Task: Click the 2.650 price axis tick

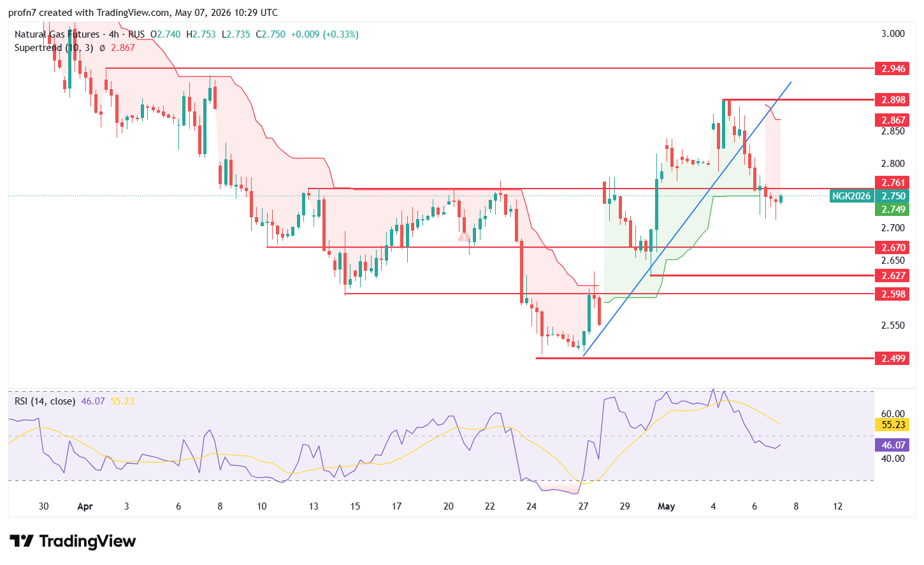Action: [893, 261]
